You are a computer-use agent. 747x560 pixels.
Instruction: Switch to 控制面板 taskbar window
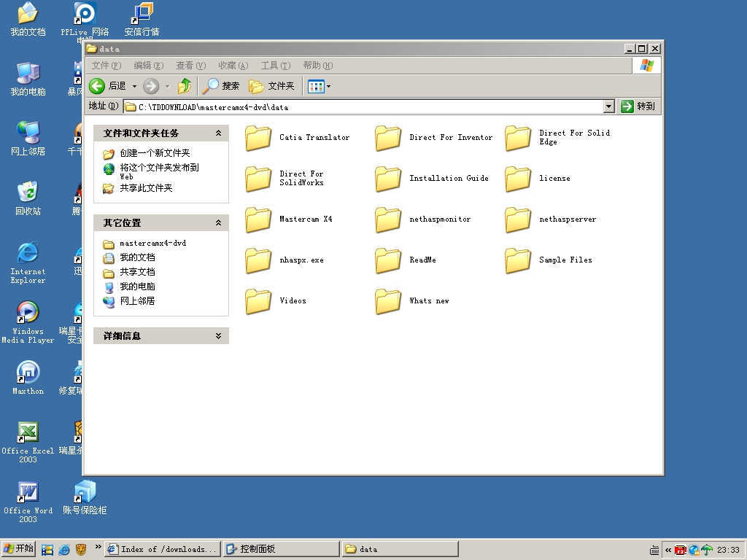pos(282,549)
